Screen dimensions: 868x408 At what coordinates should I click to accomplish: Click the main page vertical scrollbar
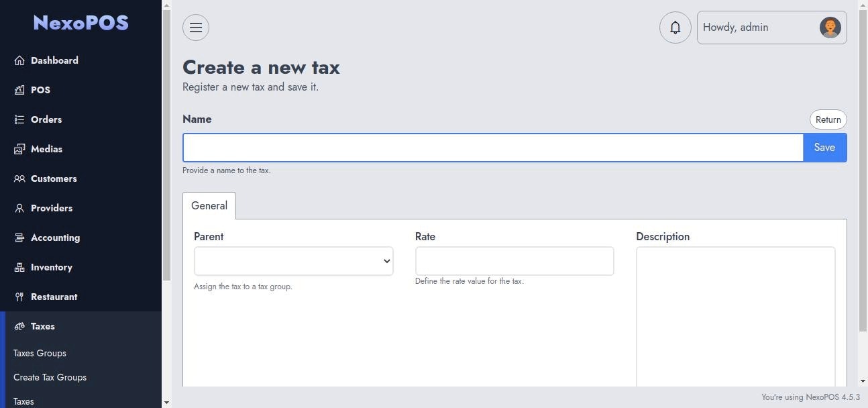coord(863,171)
